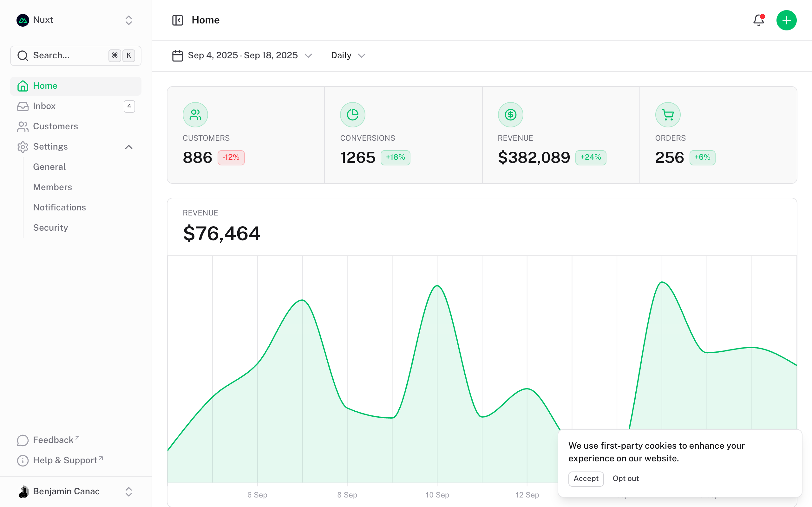Click the pie chart icon above Conversions

coord(353,114)
